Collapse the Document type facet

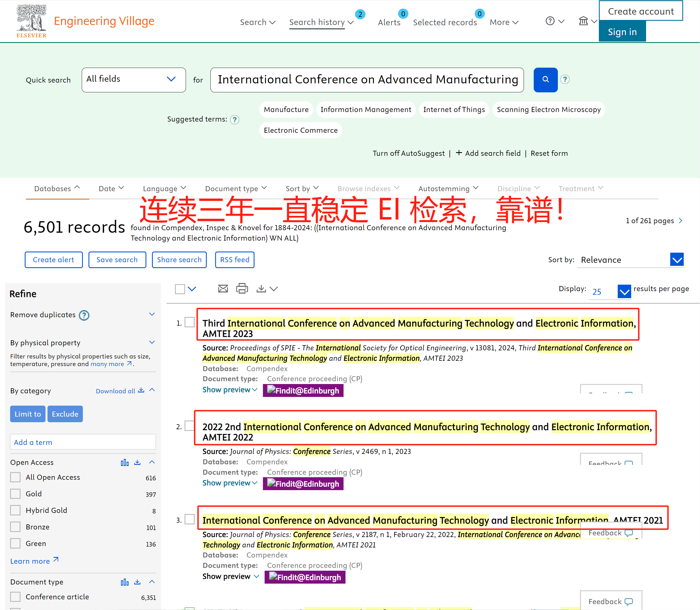(152, 582)
